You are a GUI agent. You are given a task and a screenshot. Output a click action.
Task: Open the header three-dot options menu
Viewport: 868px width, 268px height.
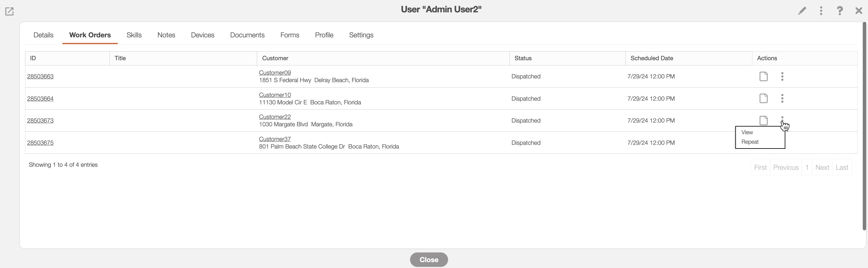tap(821, 11)
